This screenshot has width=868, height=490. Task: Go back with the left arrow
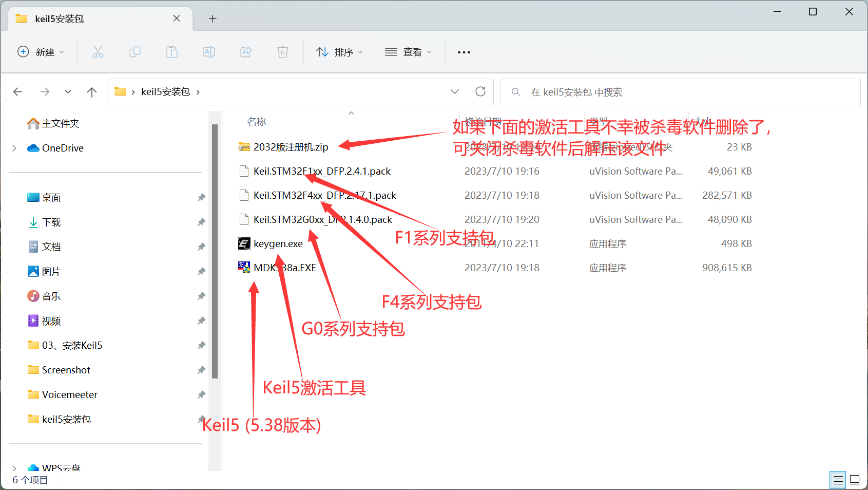pos(18,92)
